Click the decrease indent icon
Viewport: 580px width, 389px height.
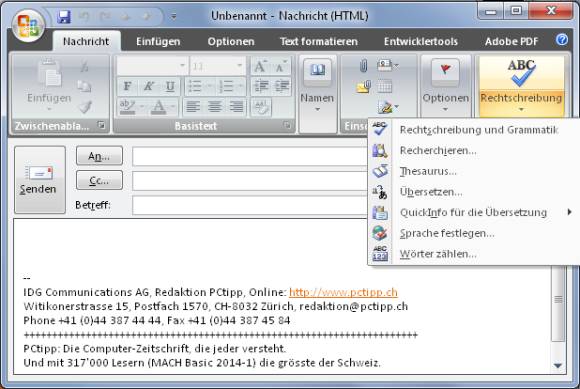pos(261,87)
